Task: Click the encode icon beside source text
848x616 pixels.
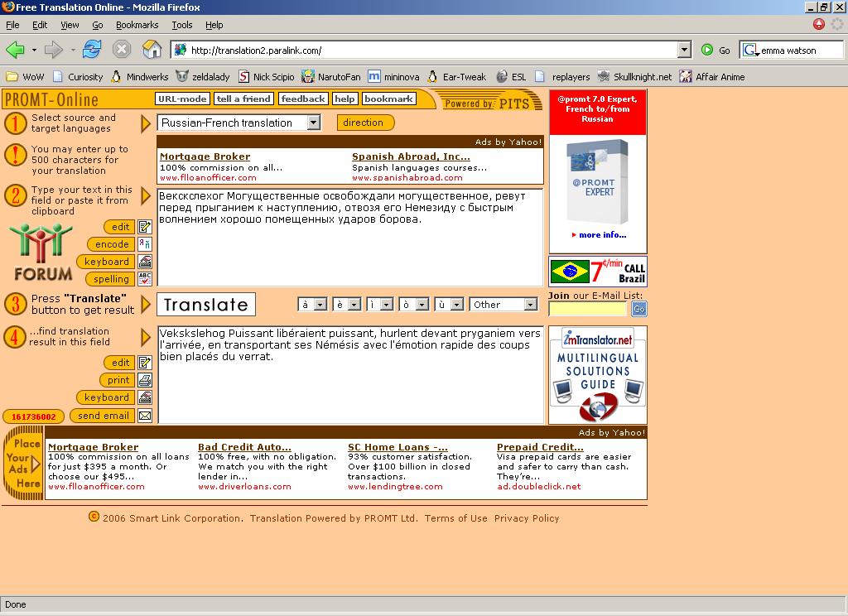Action: (x=145, y=244)
